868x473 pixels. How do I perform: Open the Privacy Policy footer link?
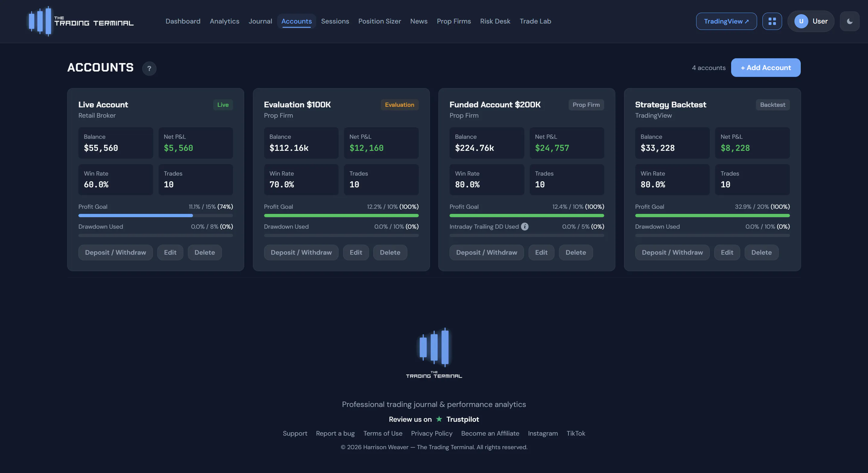pyautogui.click(x=432, y=433)
